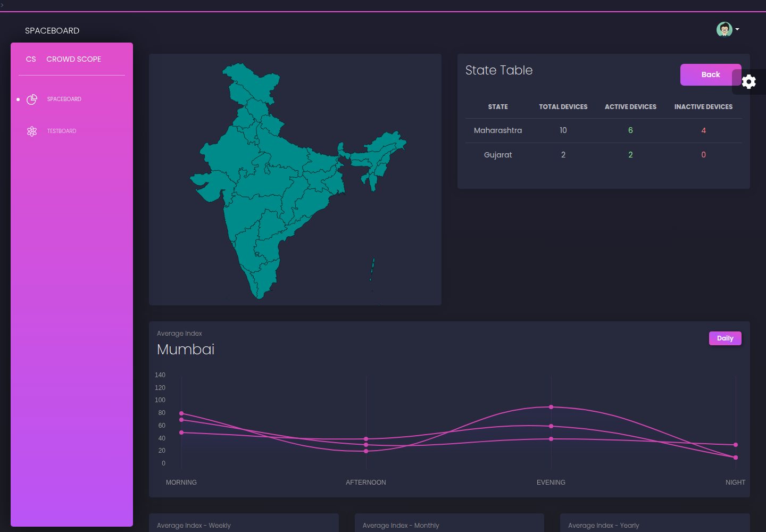
Task: Click the highest EVENING data point
Action: point(551,407)
